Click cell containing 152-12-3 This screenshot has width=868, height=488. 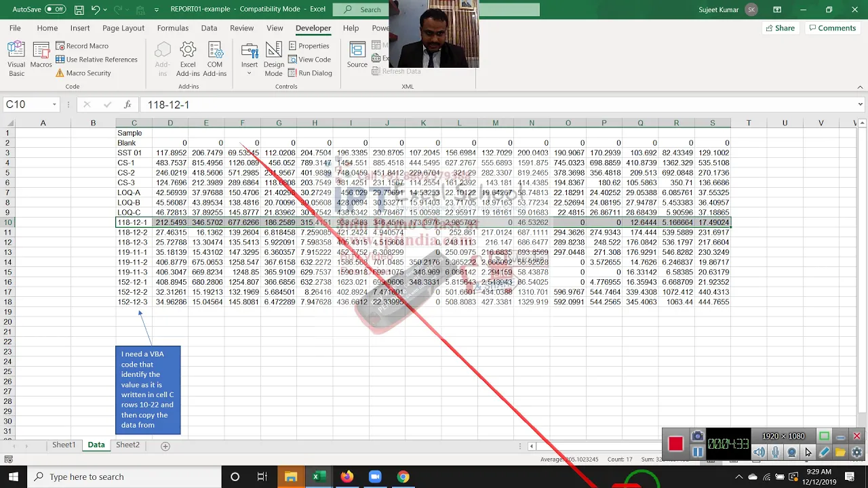point(134,302)
